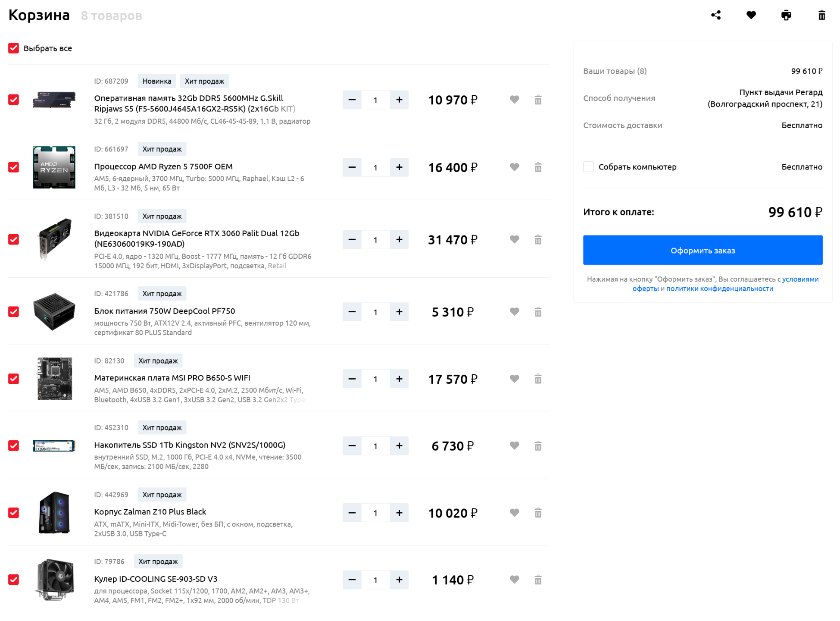Image resolution: width=840 pixels, height=621 pixels.
Task: Click 'Материнская плата MSI PRO B650-S WIFI' title
Action: [172, 378]
